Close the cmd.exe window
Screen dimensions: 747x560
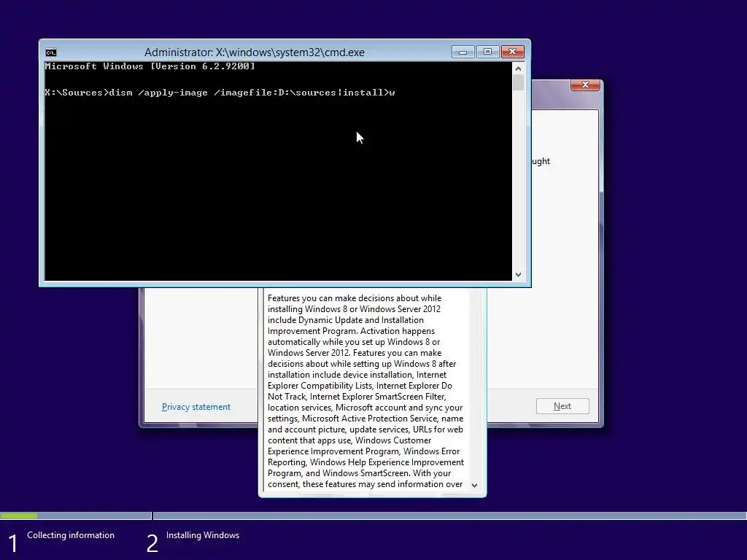(513, 52)
